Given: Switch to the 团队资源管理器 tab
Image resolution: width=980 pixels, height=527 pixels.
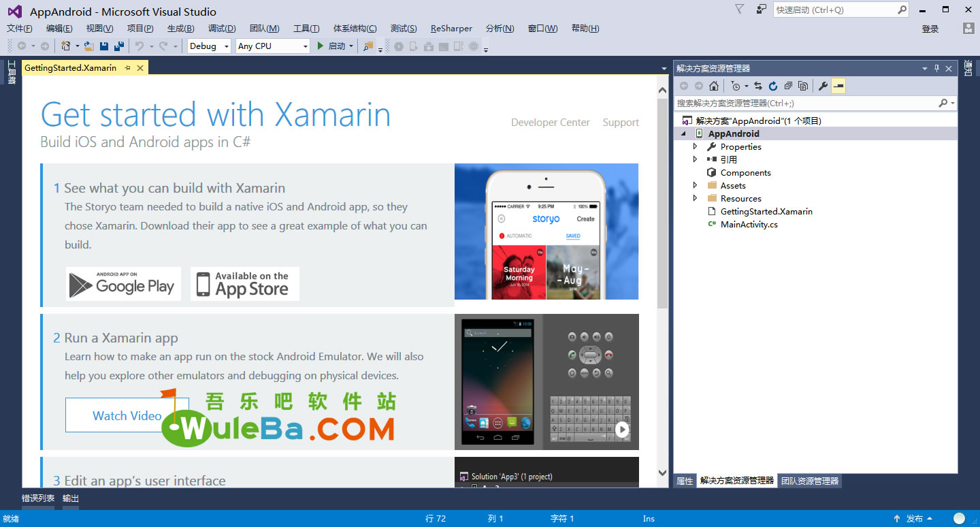Looking at the screenshot, I should click(810, 481).
